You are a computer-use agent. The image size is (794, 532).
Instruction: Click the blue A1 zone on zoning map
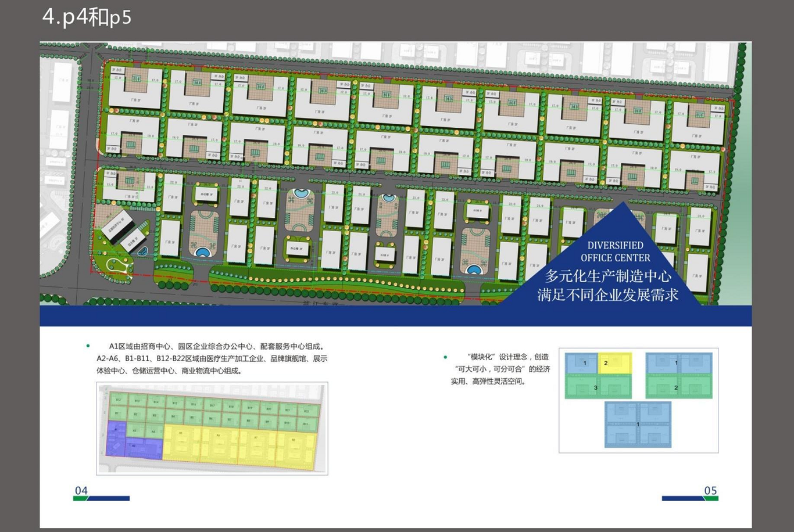116,439
